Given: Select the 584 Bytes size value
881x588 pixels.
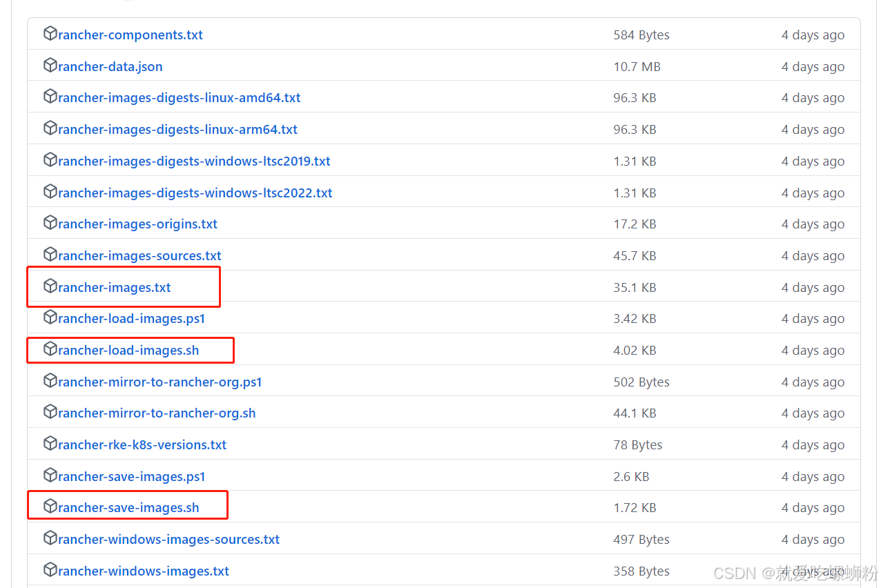Looking at the screenshot, I should click(641, 35).
